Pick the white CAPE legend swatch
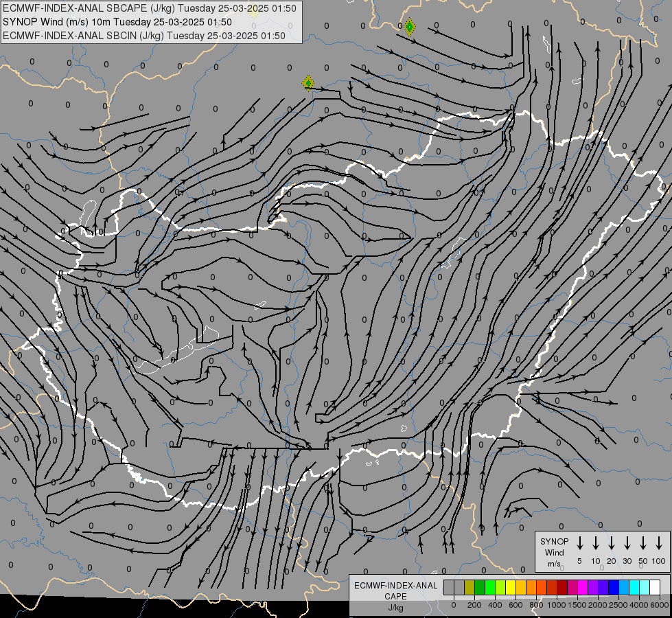This screenshot has width=672, height=618. (654, 587)
